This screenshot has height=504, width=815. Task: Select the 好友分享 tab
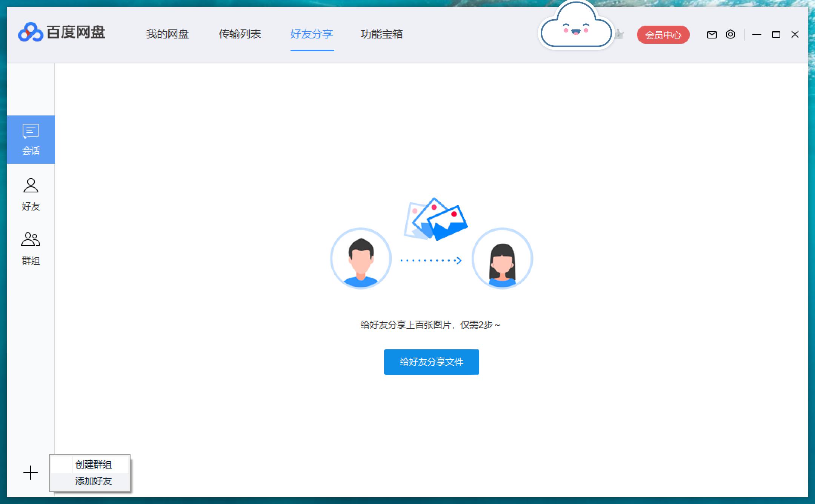tap(311, 34)
